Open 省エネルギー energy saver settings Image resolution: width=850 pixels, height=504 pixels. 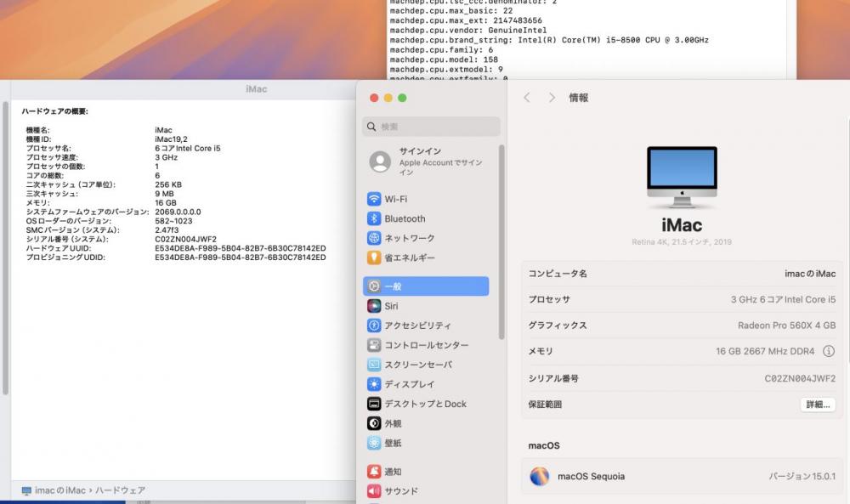[409, 258]
